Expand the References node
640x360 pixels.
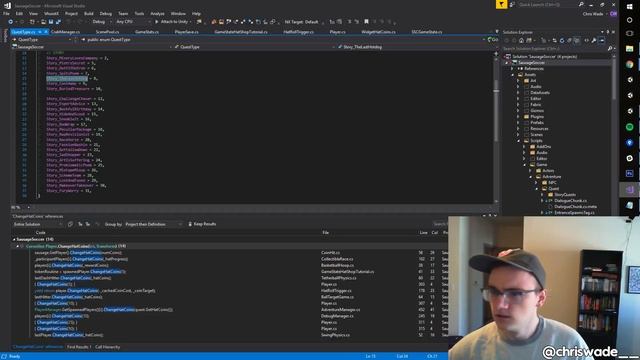(x=512, y=69)
